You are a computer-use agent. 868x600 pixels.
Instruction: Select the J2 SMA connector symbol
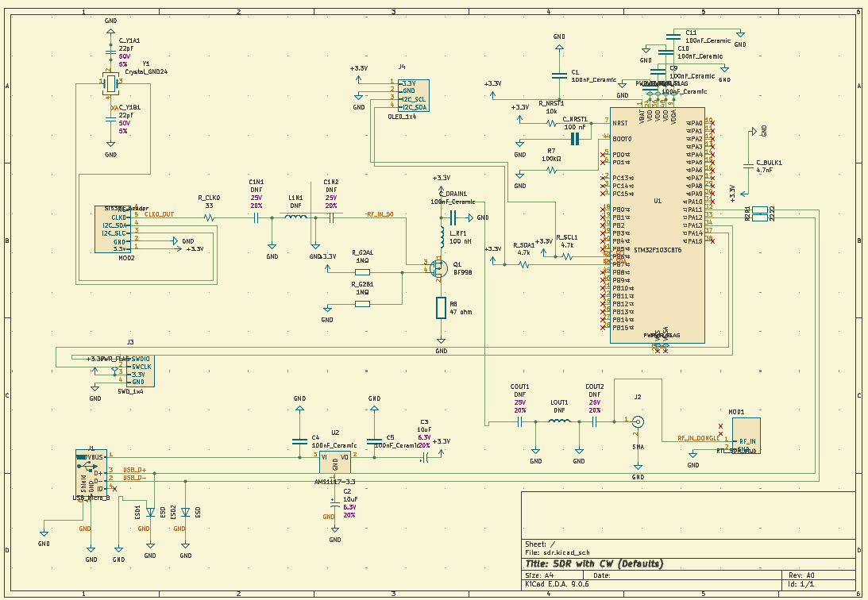[639, 423]
